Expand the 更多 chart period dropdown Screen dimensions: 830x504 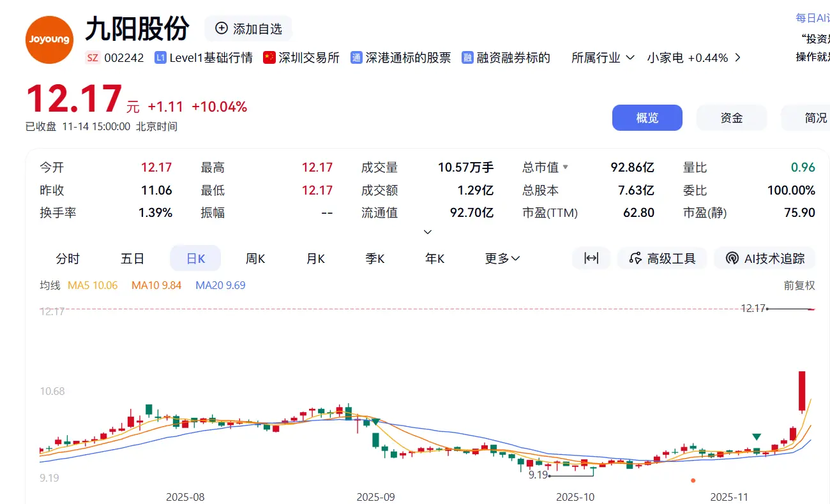pyautogui.click(x=502, y=258)
